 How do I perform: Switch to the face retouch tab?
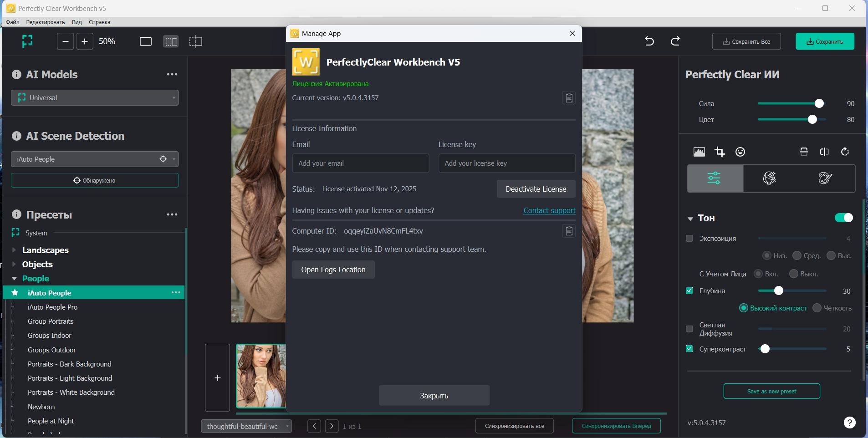(x=770, y=178)
